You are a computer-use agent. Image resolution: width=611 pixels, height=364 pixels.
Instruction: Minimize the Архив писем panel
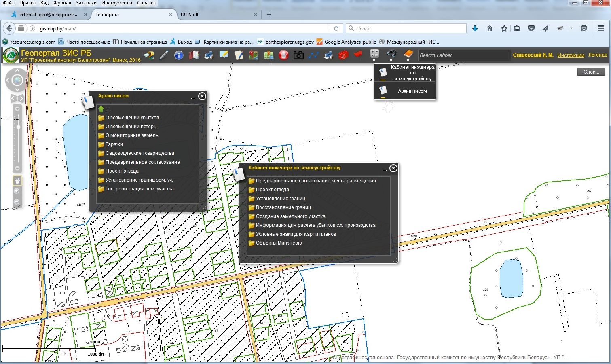[x=193, y=98]
